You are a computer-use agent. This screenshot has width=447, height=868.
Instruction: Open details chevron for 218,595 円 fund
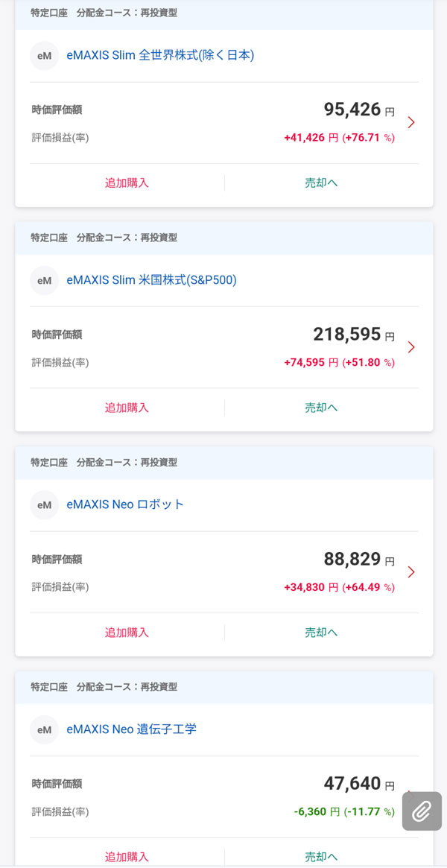(x=411, y=347)
